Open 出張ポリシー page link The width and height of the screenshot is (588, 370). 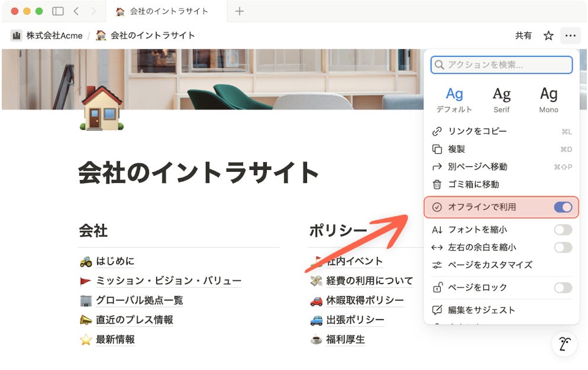[355, 320]
